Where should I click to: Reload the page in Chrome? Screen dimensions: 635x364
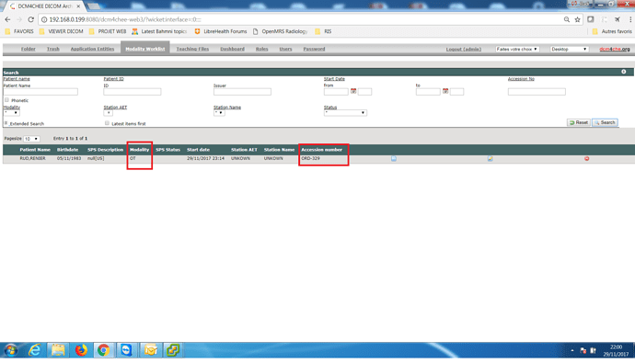pos(30,19)
